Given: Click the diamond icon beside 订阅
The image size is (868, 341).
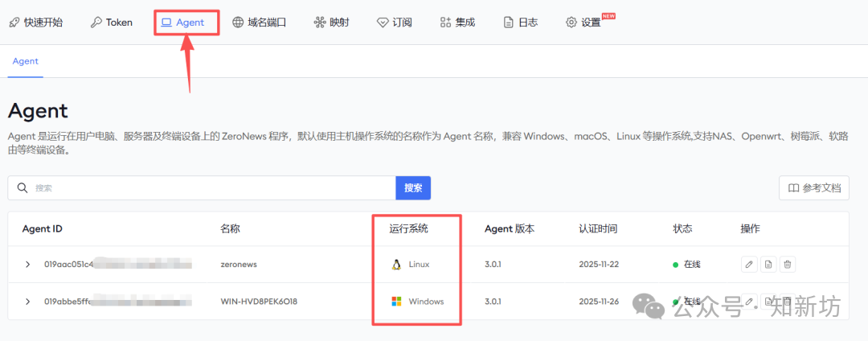Looking at the screenshot, I should point(382,23).
